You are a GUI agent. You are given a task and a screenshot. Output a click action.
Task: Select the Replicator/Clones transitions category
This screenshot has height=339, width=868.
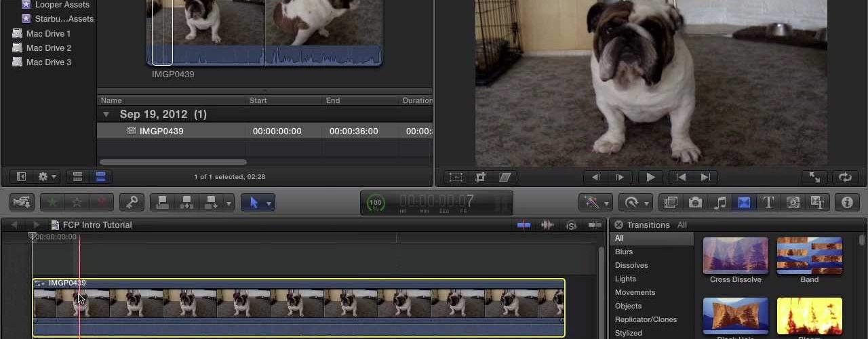pyautogui.click(x=652, y=319)
